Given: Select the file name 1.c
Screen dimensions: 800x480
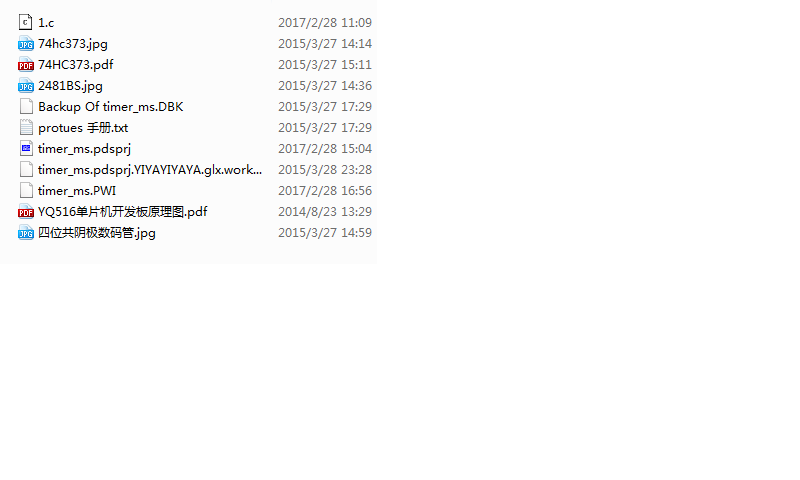Looking at the screenshot, I should pyautogui.click(x=46, y=22).
